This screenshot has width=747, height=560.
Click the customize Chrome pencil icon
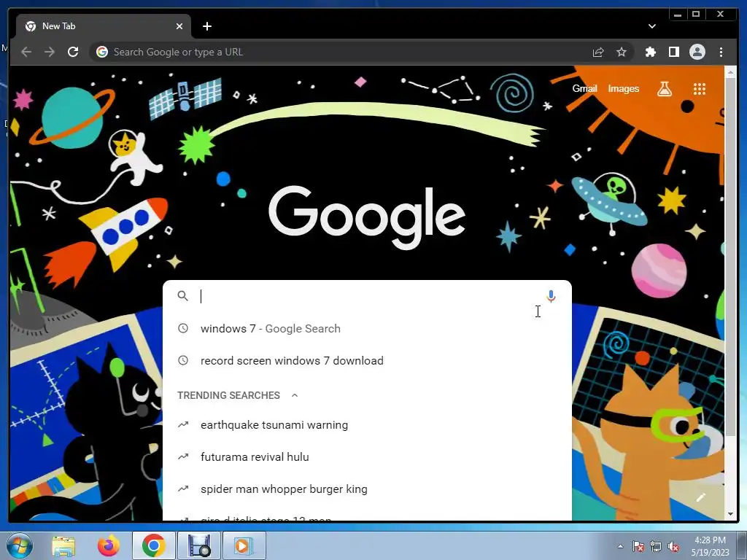pyautogui.click(x=700, y=497)
